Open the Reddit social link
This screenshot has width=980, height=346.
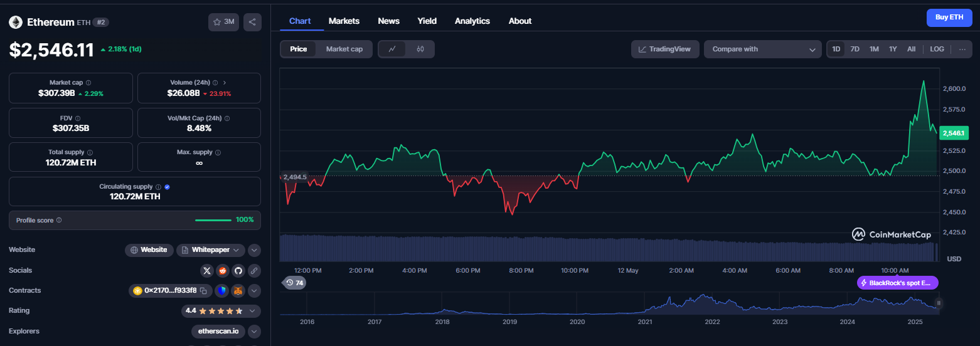click(x=223, y=271)
